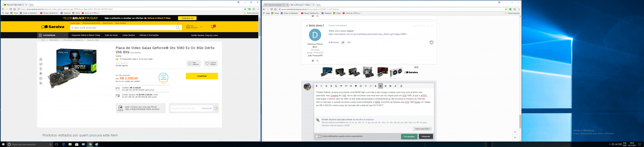Share the product on LinkedIn from the sidebar

coord(41,83)
